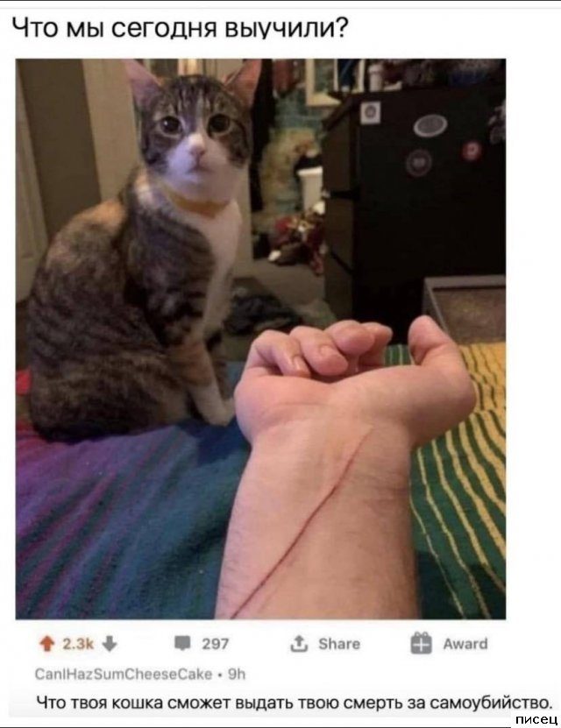Viewport: 561px width, 728px height.
Task: Click the share upload icon
Action: pos(299,644)
